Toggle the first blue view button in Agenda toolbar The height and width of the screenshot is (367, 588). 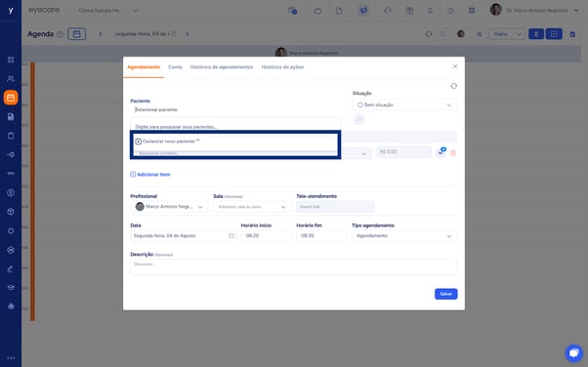point(536,34)
